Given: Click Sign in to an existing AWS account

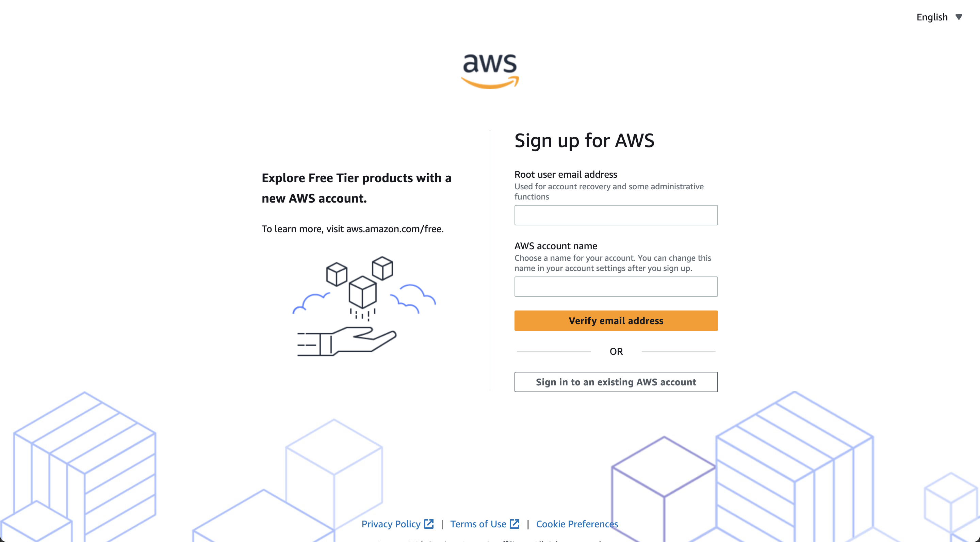Looking at the screenshot, I should click(x=616, y=382).
